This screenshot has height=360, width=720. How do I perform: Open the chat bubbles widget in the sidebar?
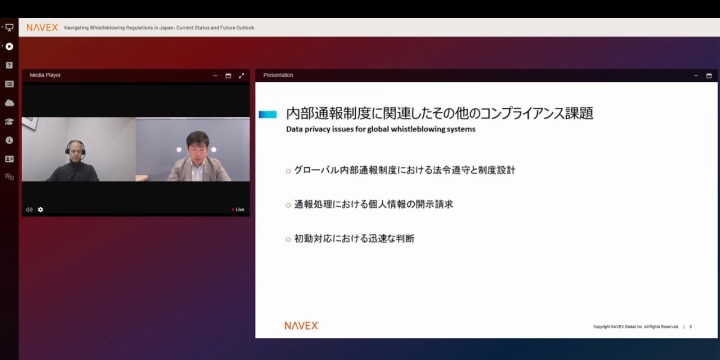(9, 177)
